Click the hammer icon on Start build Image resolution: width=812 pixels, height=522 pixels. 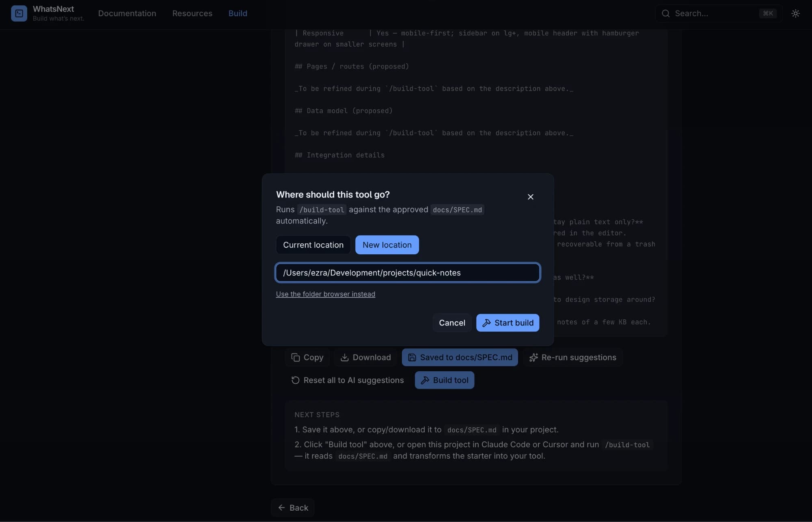(486, 323)
